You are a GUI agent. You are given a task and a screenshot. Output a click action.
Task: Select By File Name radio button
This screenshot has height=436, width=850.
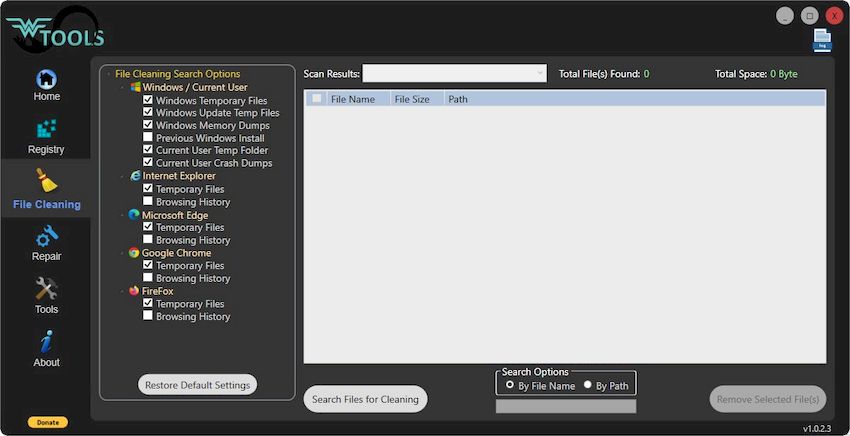tap(510, 385)
